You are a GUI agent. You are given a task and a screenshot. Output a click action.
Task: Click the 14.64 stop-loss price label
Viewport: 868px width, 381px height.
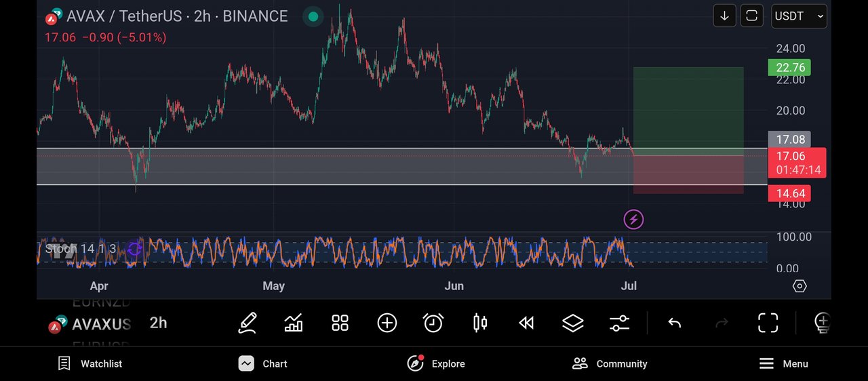tap(790, 194)
